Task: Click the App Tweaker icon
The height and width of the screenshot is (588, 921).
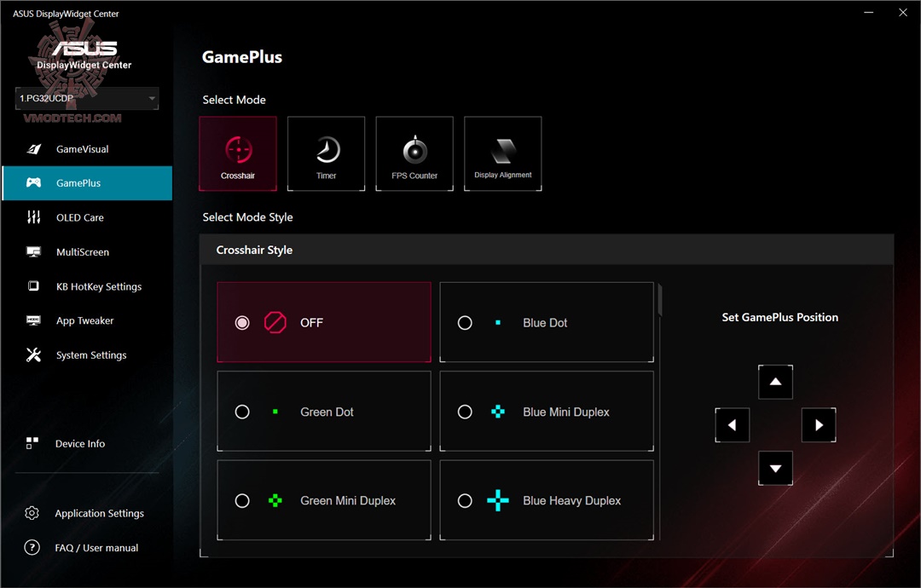Action: pos(33,320)
